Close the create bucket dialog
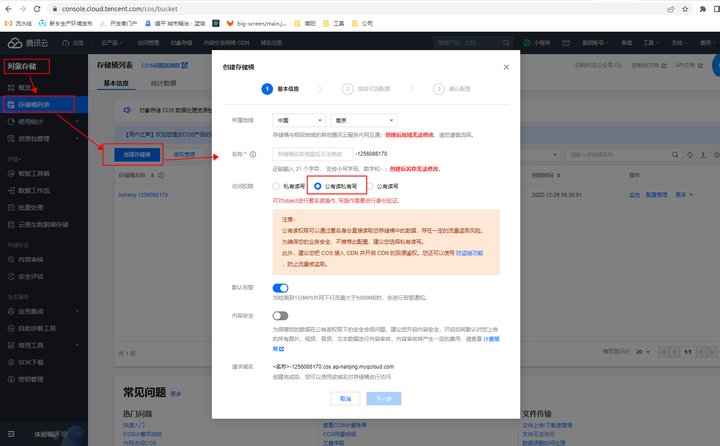This screenshot has width=720, height=446. (x=506, y=67)
